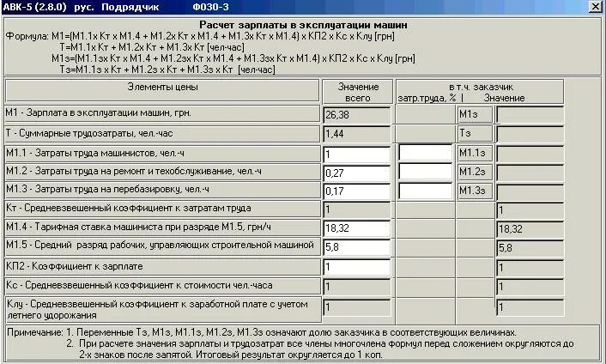
Task: Click the M1.2з label cell
Action: [x=475, y=172]
